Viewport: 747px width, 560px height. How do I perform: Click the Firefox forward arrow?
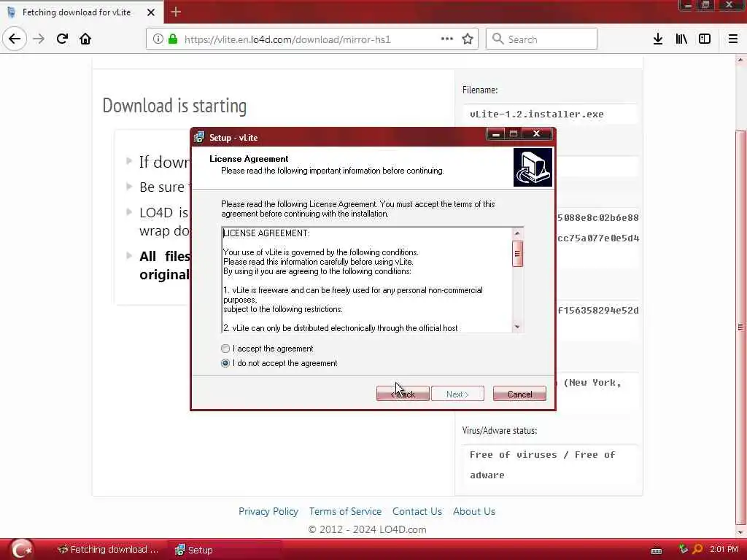pos(39,39)
